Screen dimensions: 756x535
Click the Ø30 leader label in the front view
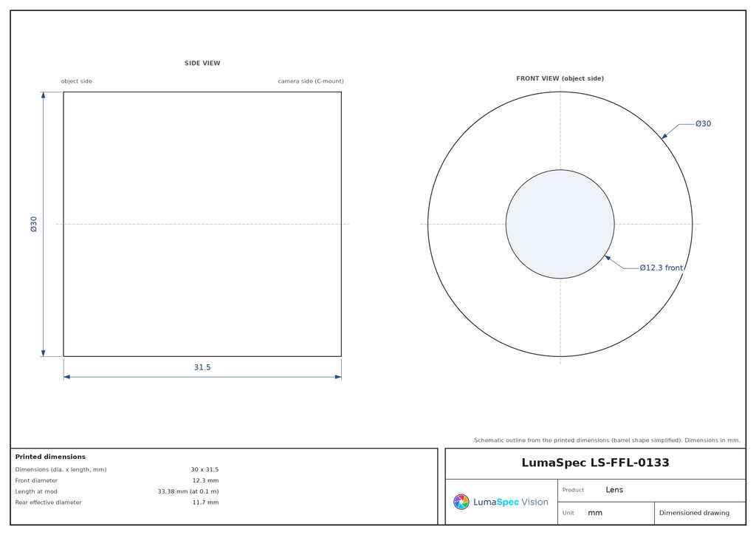tap(703, 124)
